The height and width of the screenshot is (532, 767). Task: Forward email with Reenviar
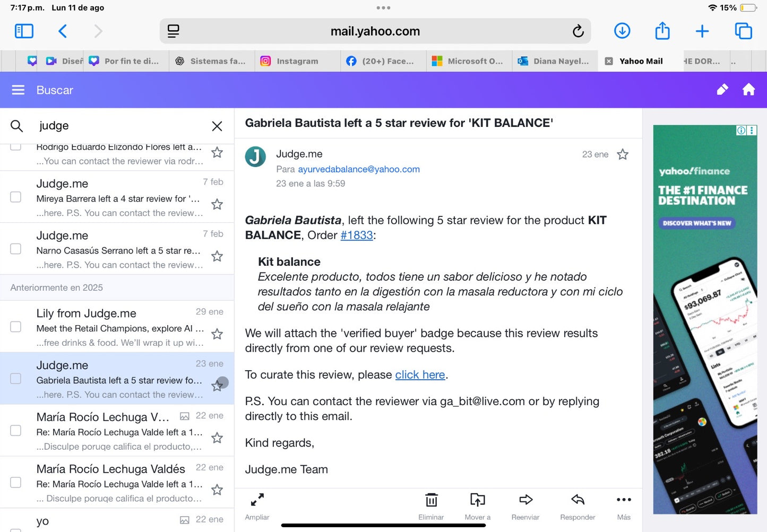click(x=525, y=506)
